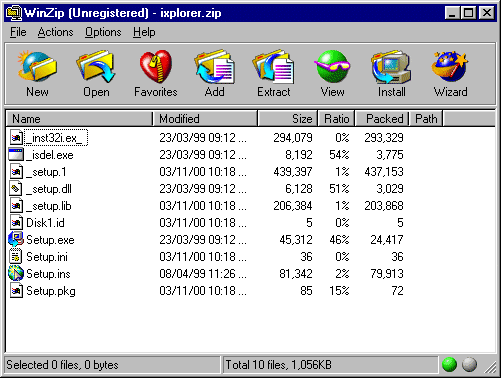
Task: Click the size value 294,079
Action: click(293, 138)
